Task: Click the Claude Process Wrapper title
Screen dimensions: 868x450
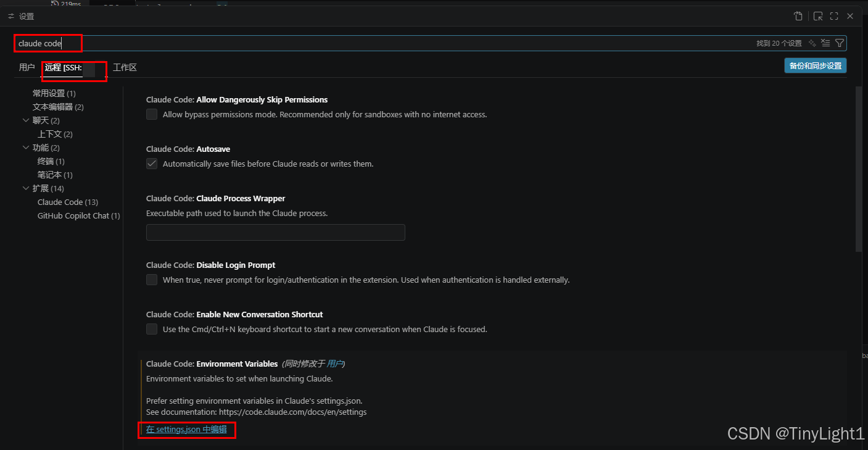Action: click(216, 198)
